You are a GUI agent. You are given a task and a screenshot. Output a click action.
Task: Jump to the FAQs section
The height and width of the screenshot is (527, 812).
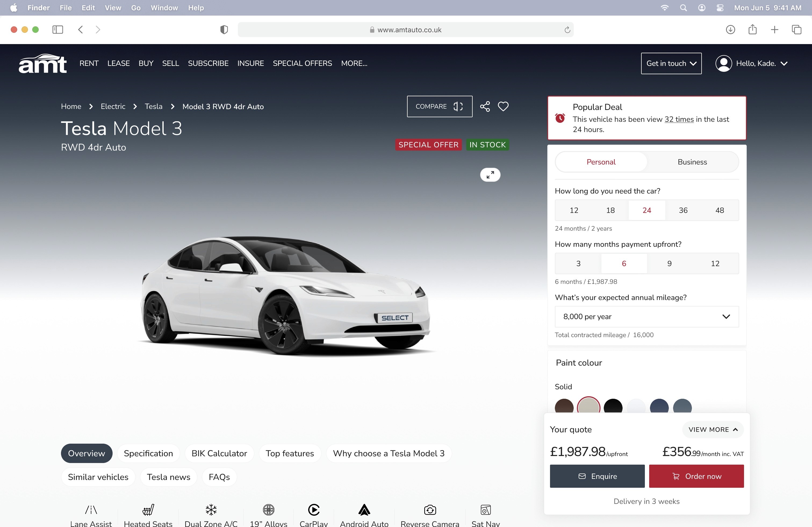[219, 477]
